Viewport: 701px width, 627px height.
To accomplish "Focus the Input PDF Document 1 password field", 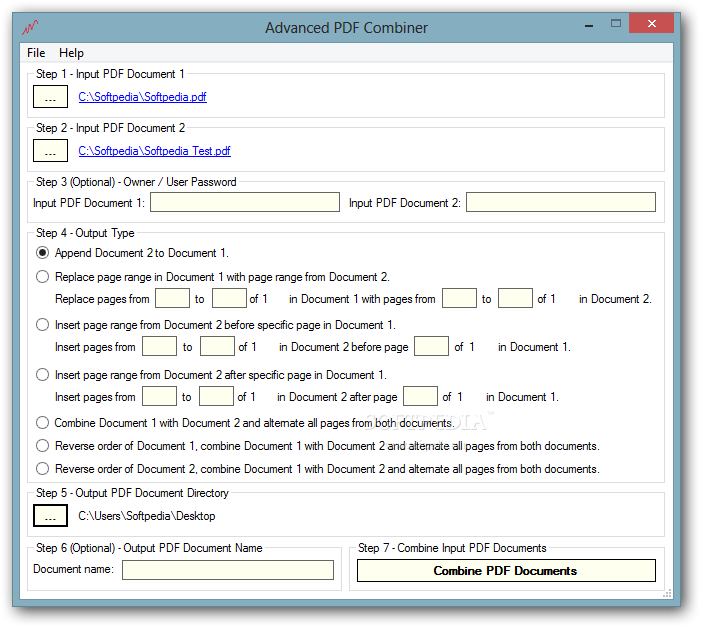I will tap(245, 202).
